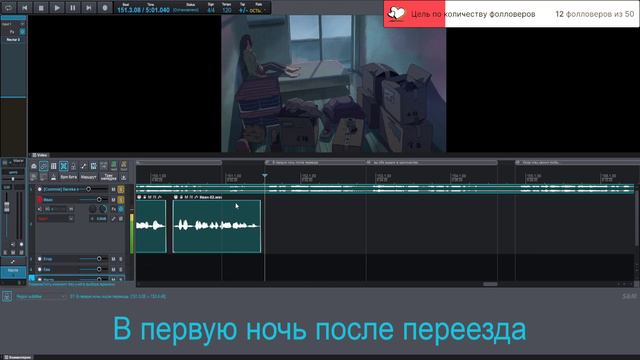The width and height of the screenshot is (640, 360).
Task: Click the transport Record button
Action: tap(104, 7)
